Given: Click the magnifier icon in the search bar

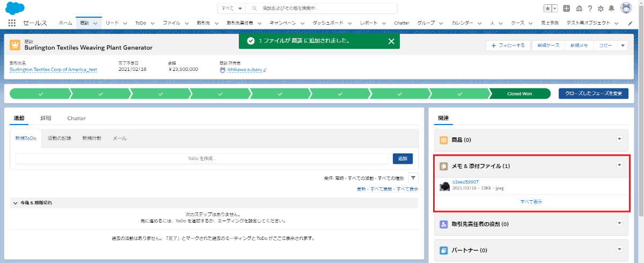Looking at the screenshot, I should (x=254, y=9).
